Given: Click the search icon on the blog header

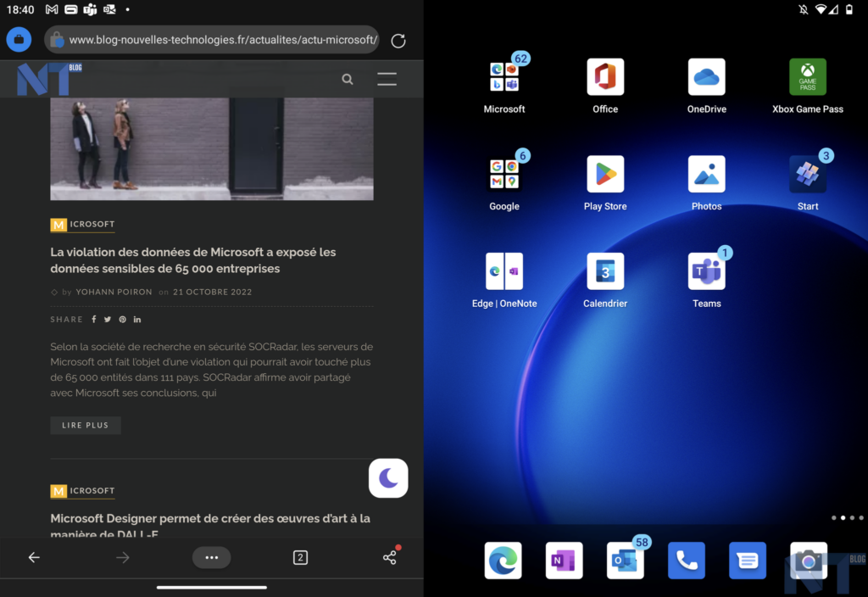Looking at the screenshot, I should (347, 79).
